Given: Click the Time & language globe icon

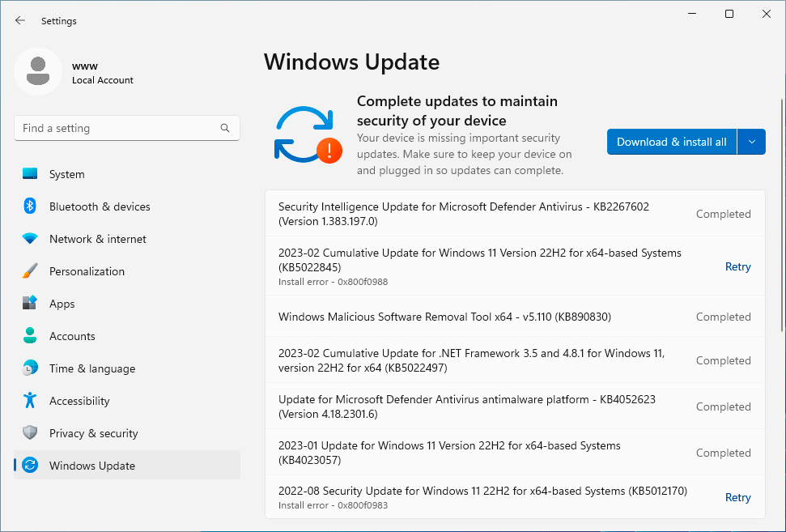Looking at the screenshot, I should tap(30, 368).
